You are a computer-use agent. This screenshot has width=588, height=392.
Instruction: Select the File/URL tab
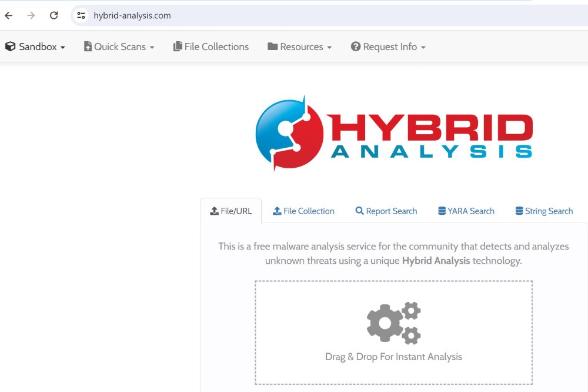[231, 211]
